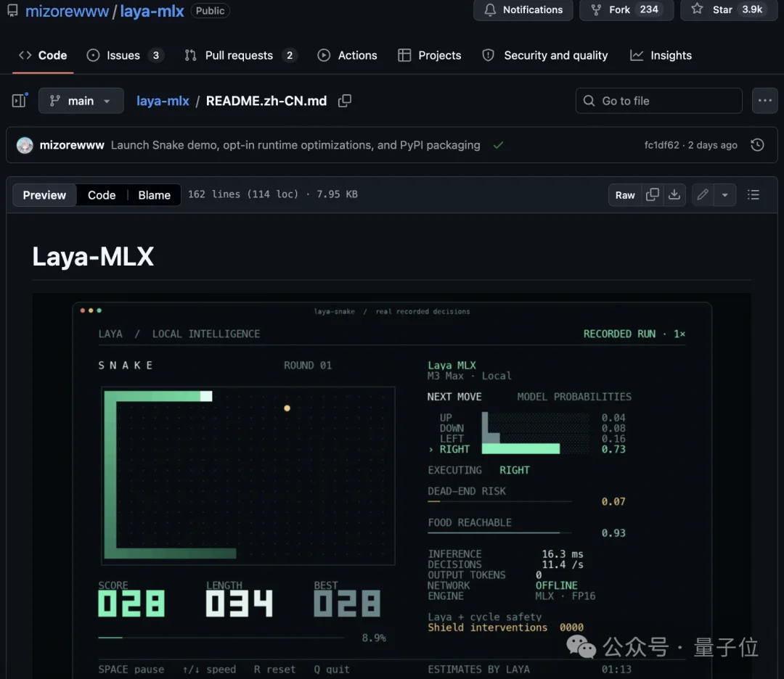The width and height of the screenshot is (784, 679).
Task: Click the Laya-MLX heading
Action: pyautogui.click(x=93, y=257)
